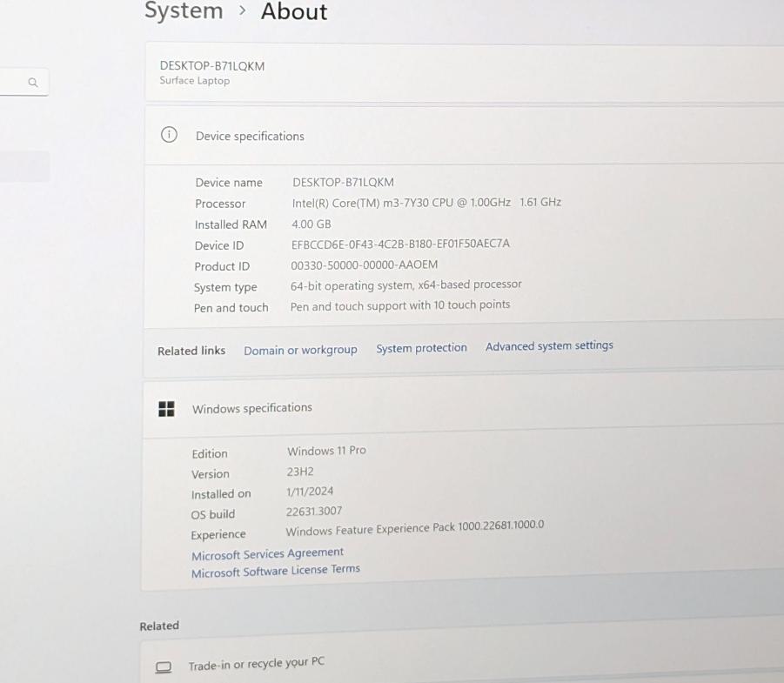Select Edition value Windows 11 Pro
This screenshot has height=683, width=784.
326,451
